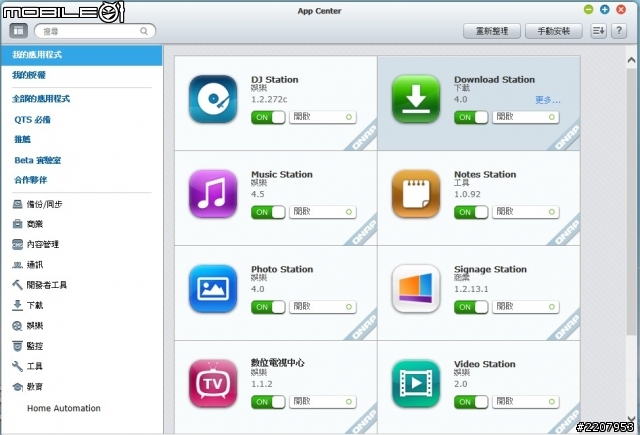Select the 開發者工具 hammer icon
Viewport: 640px width, 435px height.
tap(17, 285)
